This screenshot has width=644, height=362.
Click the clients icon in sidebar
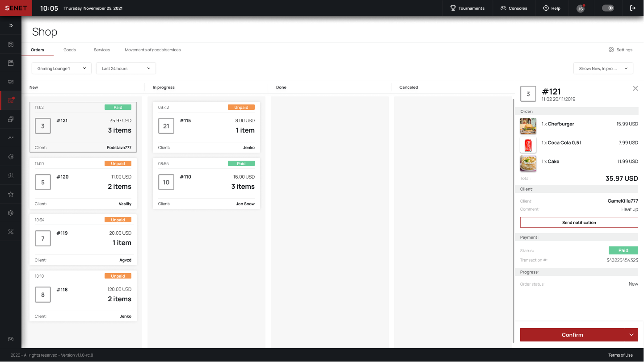(x=10, y=175)
